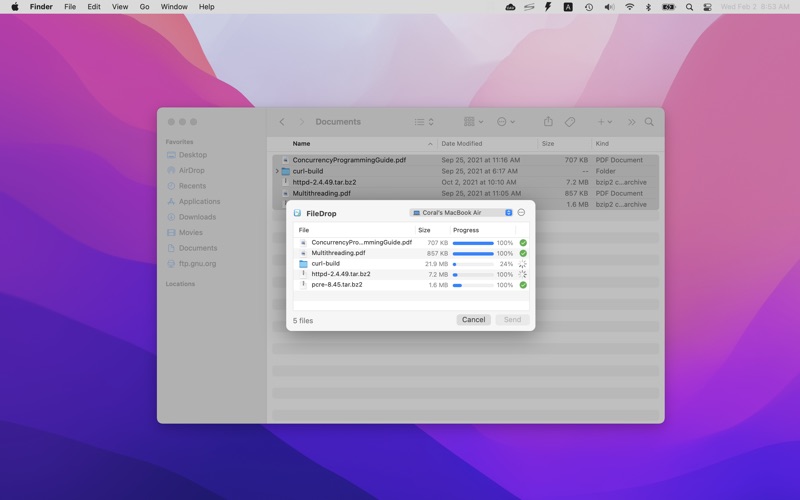Image resolution: width=800 pixels, height=500 pixels.
Task: Click the FileDrop app icon in the dialog
Action: click(x=297, y=213)
